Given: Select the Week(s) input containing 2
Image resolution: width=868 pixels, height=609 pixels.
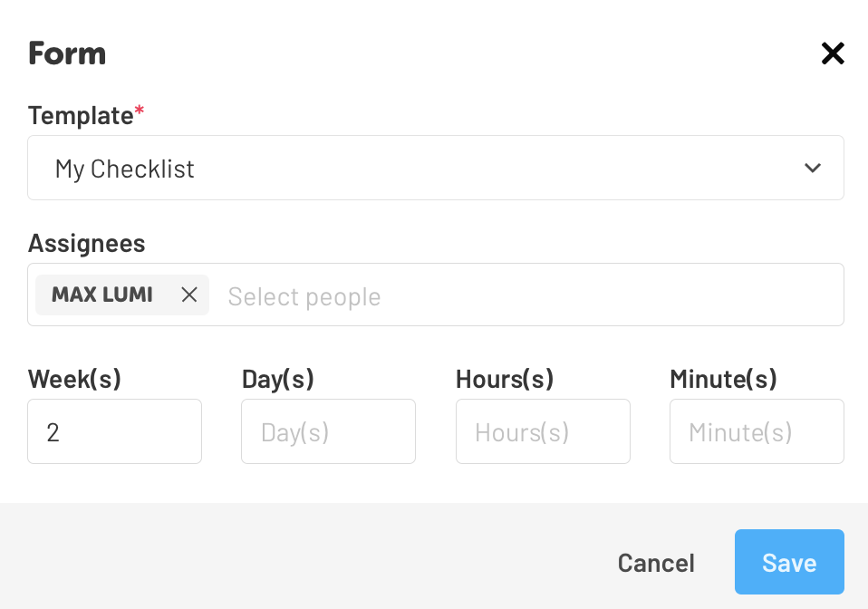Looking at the screenshot, I should tap(114, 431).
